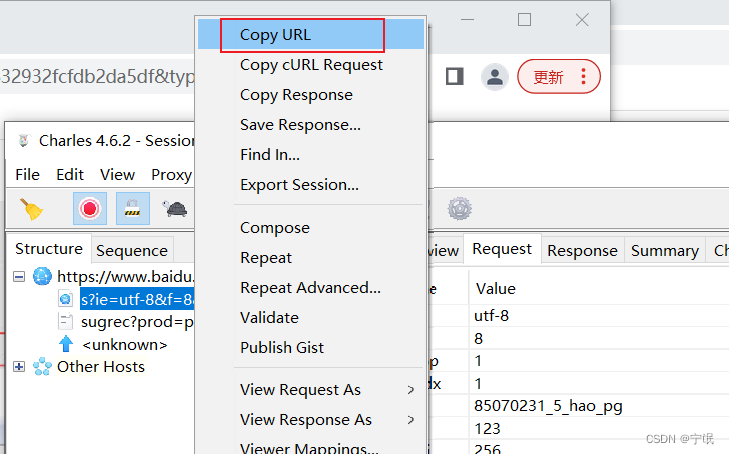
Task: Open the three-dot menu in the update button
Action: pyautogui.click(x=583, y=77)
